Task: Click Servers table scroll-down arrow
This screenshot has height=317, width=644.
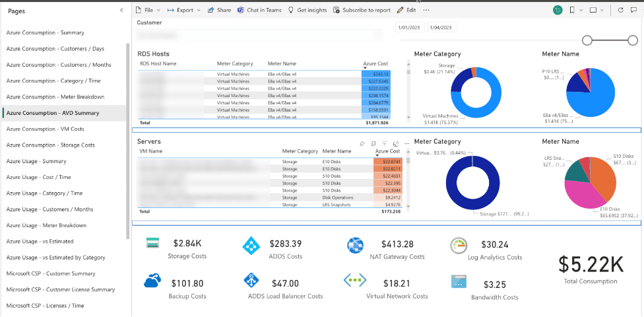Action: [x=408, y=205]
